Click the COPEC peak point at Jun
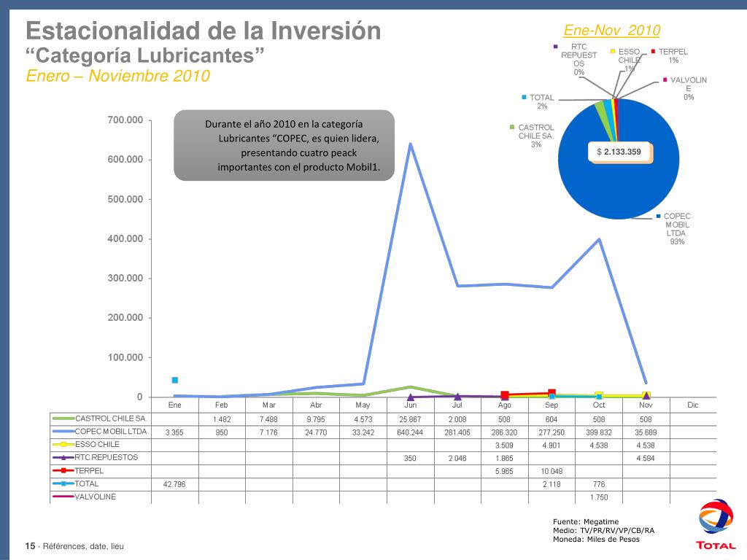 [410, 144]
